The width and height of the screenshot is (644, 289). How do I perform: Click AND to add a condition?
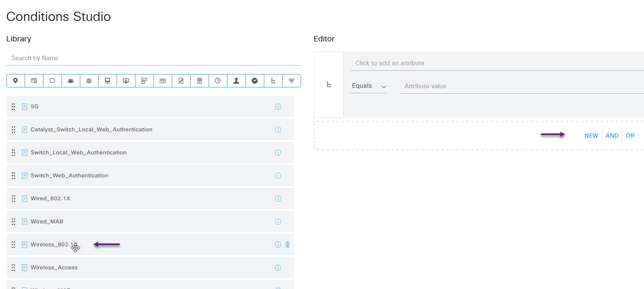click(x=612, y=136)
